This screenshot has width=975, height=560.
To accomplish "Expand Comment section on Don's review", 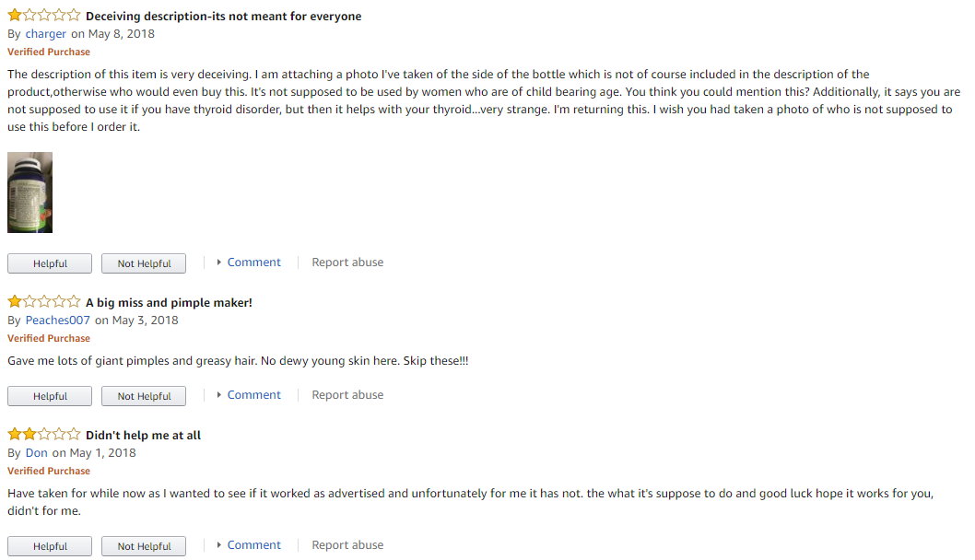I will click(249, 545).
